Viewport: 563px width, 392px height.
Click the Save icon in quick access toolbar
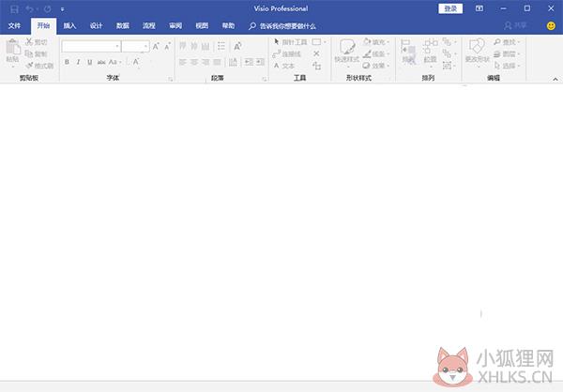14,9
